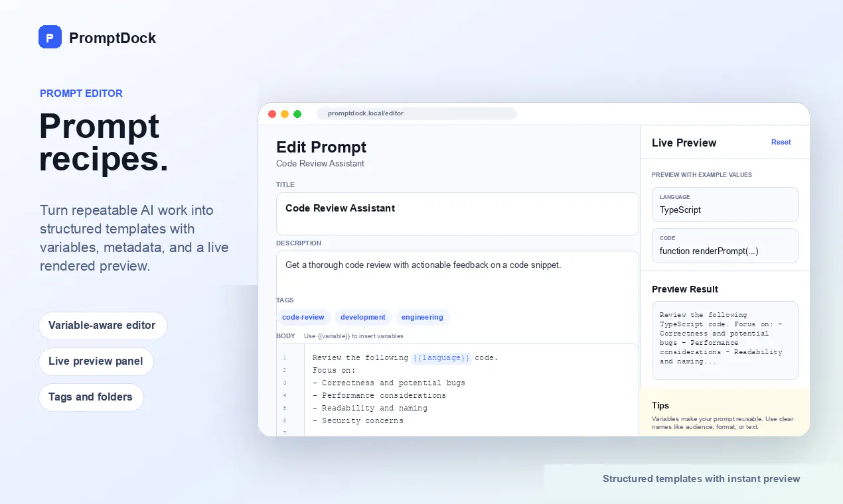The width and height of the screenshot is (843, 504).
Task: Click the "Edit Prompt" heading
Action: 321,147
